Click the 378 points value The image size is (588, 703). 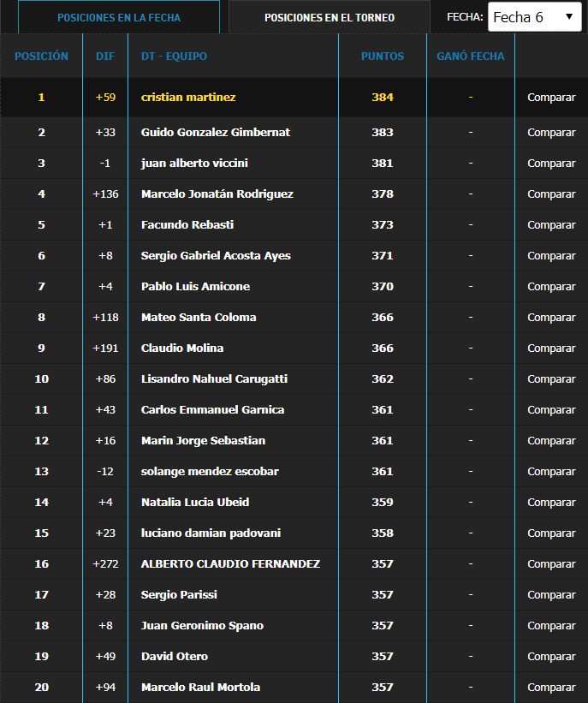coord(383,194)
